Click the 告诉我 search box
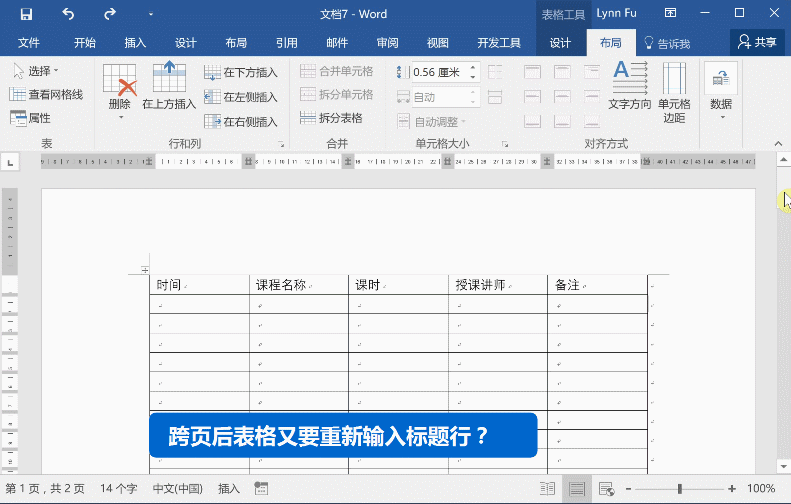 click(x=667, y=43)
